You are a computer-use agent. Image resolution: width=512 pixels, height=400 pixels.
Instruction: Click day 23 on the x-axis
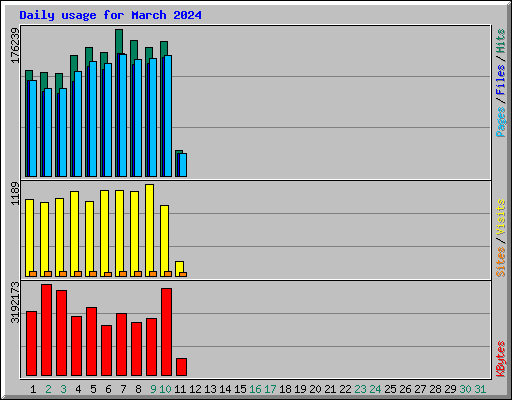360,389
